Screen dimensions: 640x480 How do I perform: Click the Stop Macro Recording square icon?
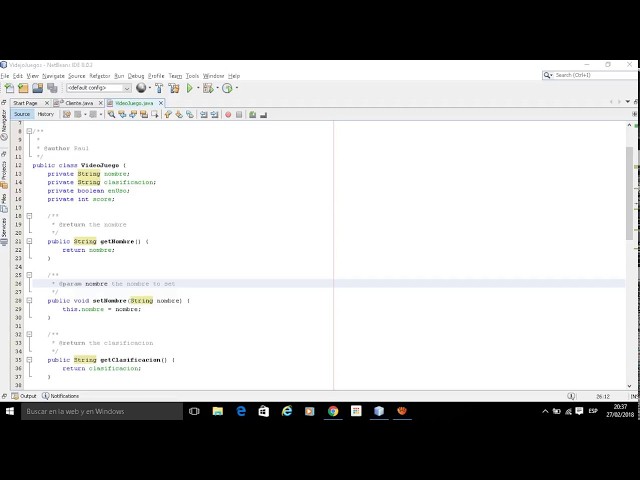(239, 115)
